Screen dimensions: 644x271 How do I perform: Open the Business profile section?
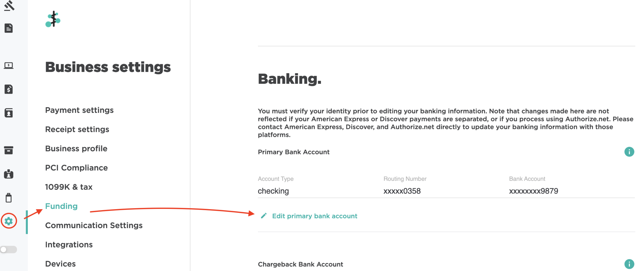click(x=76, y=148)
